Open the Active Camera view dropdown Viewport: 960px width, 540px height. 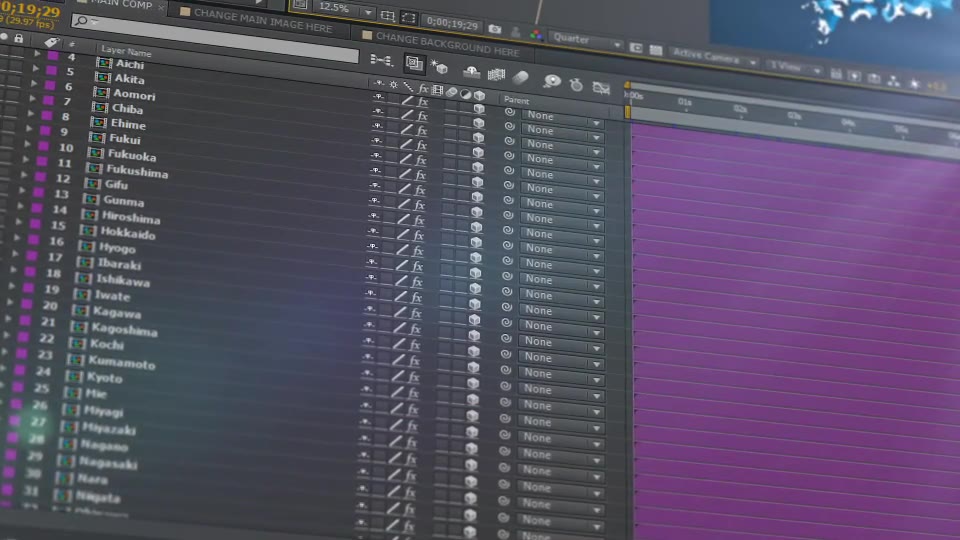714,58
